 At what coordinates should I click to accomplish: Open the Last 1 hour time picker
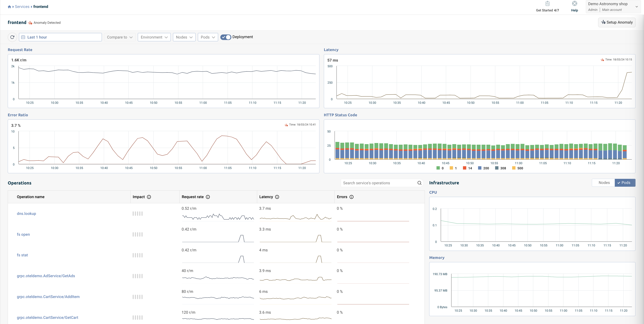coord(60,37)
